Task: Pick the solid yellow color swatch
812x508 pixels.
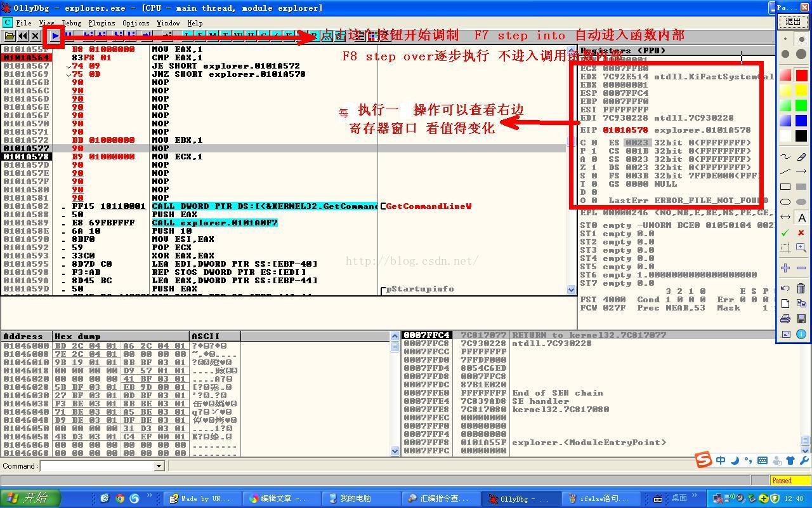Action: pos(801,90)
